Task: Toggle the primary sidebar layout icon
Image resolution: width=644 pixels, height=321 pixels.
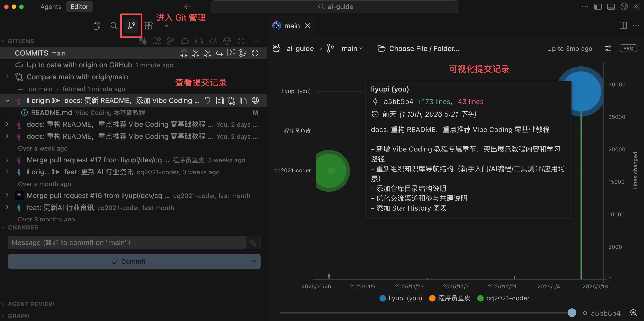Action: [598, 7]
